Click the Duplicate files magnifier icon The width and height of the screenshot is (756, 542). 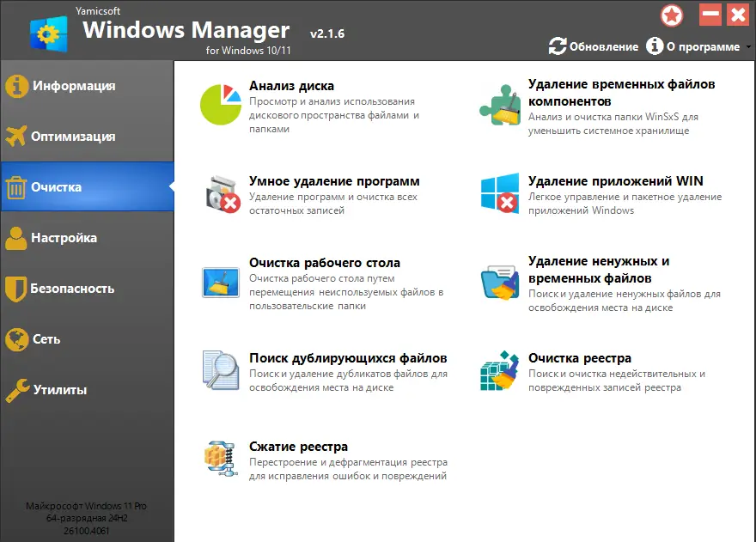click(x=221, y=370)
